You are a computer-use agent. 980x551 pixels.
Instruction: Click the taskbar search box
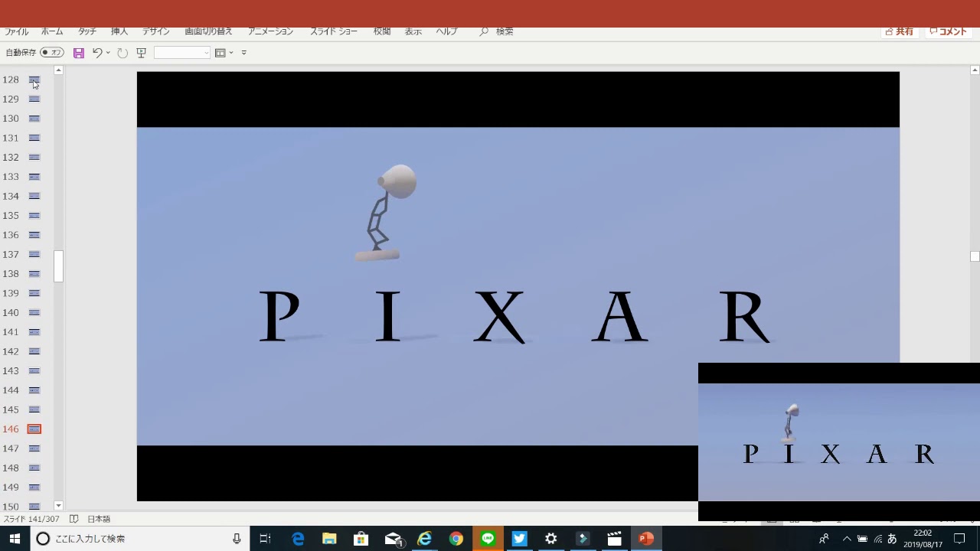point(139,539)
